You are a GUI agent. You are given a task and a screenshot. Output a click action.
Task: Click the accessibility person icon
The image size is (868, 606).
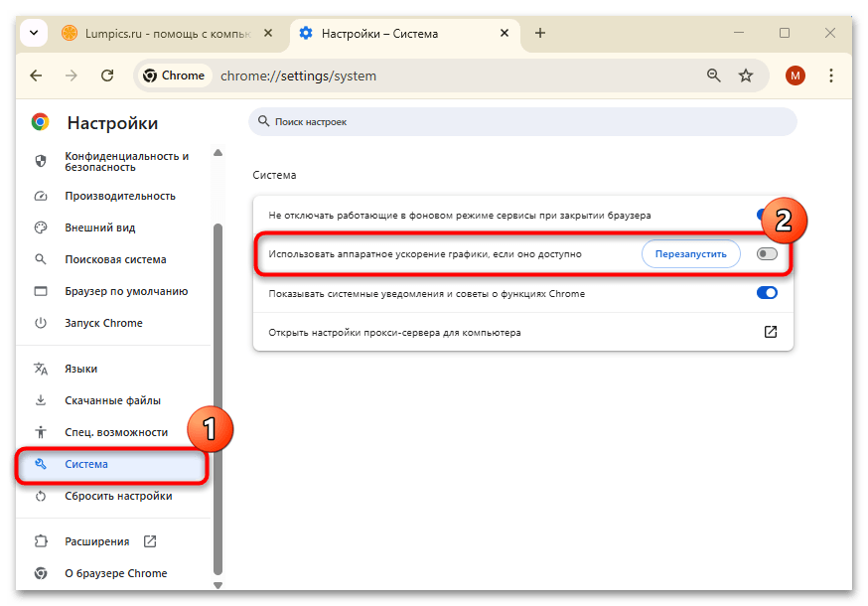41,432
